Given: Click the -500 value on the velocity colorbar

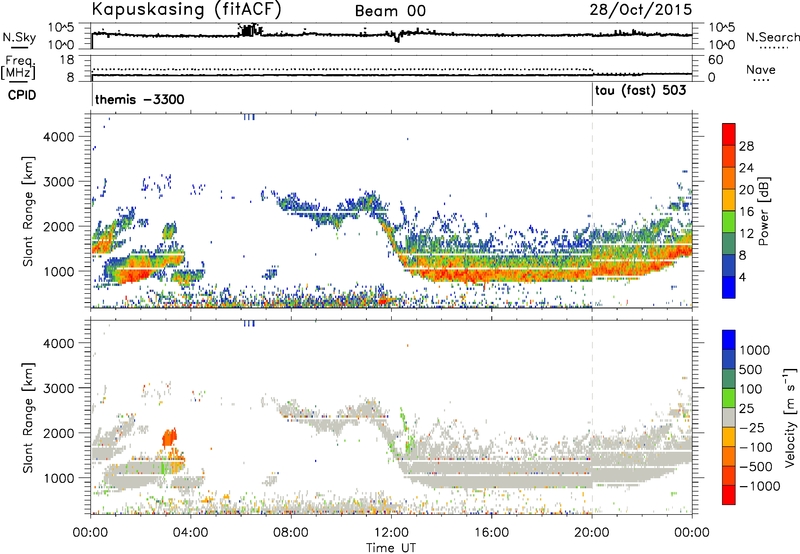Looking at the screenshot, I should [x=756, y=467].
